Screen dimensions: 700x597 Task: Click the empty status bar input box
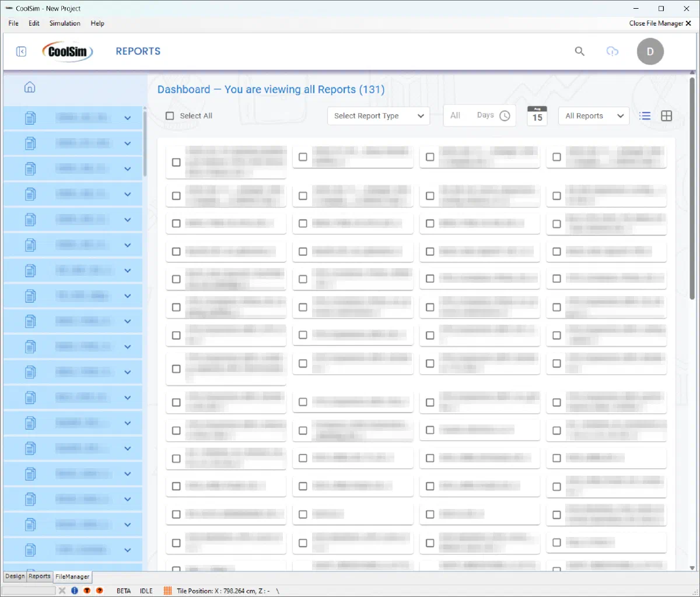[29, 591]
